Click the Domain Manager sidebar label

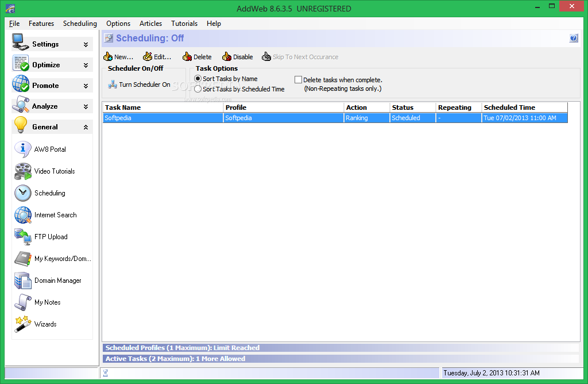[x=58, y=281]
